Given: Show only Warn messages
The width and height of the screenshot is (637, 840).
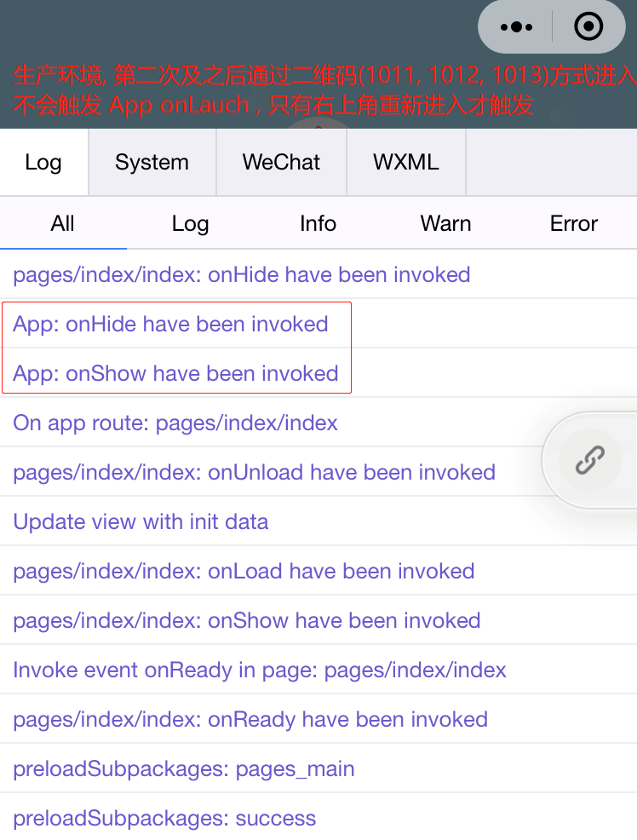Looking at the screenshot, I should pos(445,223).
